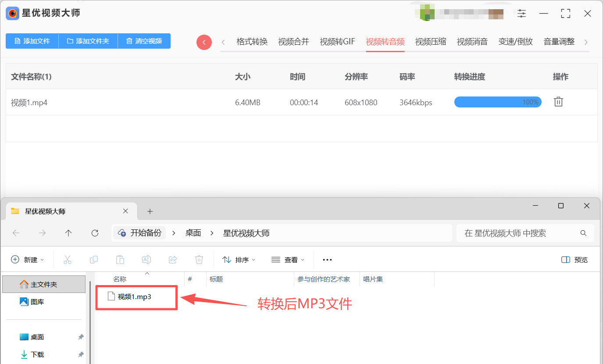The height and width of the screenshot is (364, 603).
Task: Click the Explorer refresh icon
Action: coord(95,233)
